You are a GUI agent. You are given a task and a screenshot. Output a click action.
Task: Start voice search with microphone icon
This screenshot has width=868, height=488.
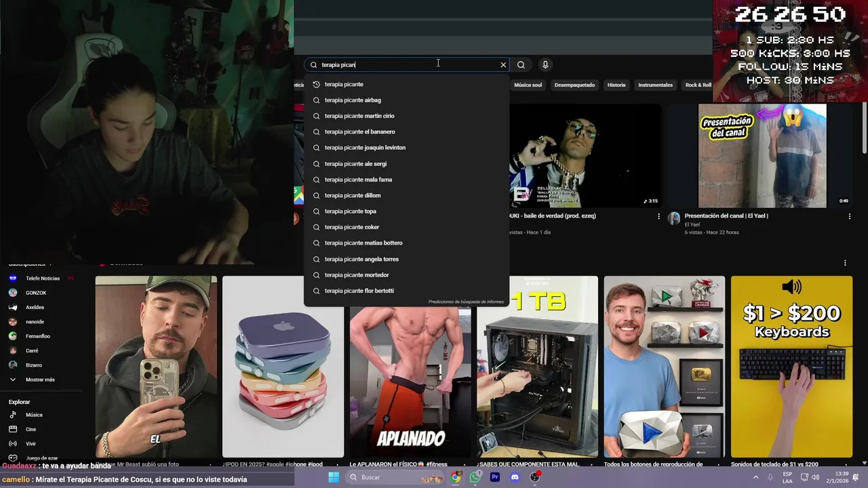545,65
